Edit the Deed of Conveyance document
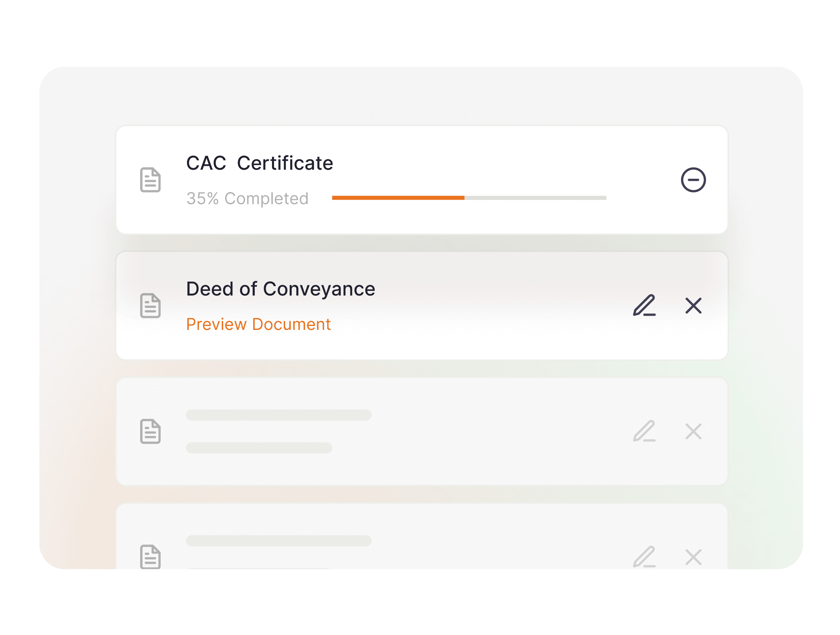This screenshot has height=635, width=840. [644, 305]
